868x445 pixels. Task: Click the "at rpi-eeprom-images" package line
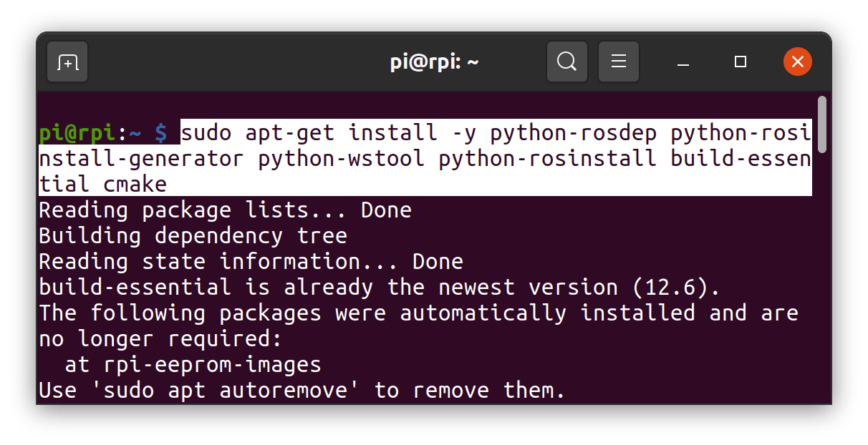(193, 365)
